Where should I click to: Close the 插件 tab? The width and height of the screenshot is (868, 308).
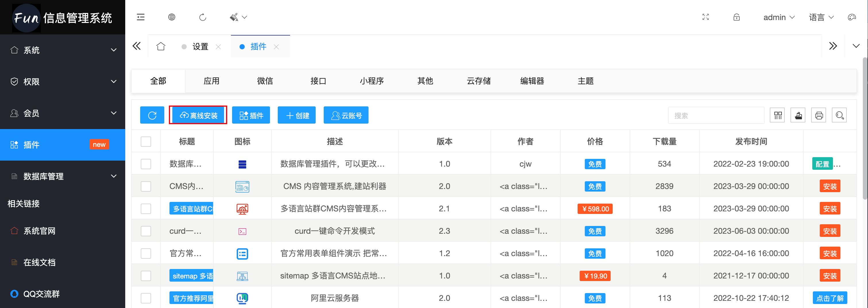276,47
